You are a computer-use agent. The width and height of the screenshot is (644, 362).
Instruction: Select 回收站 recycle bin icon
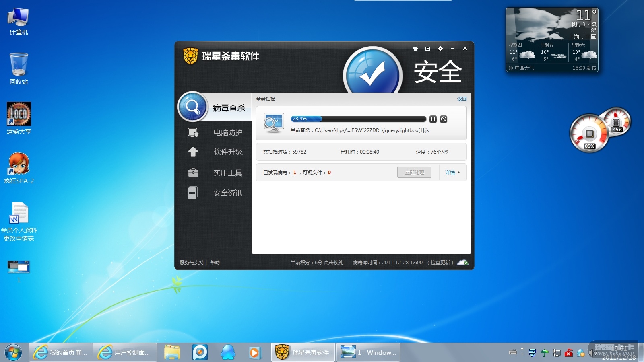click(x=19, y=69)
